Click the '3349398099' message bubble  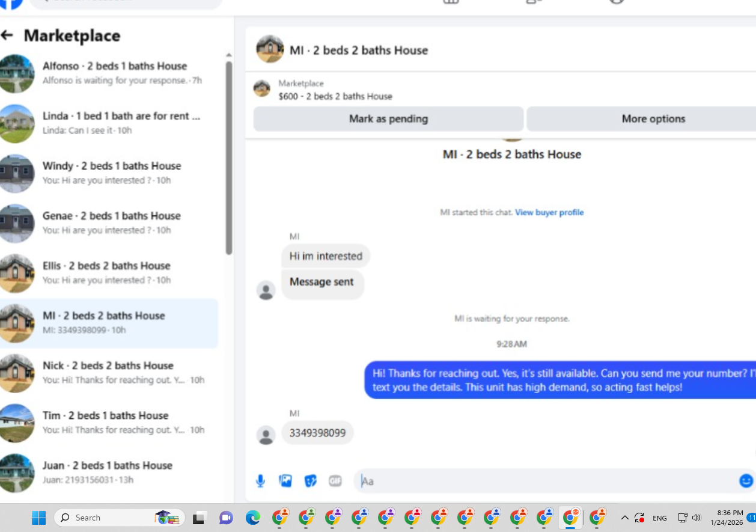click(317, 433)
